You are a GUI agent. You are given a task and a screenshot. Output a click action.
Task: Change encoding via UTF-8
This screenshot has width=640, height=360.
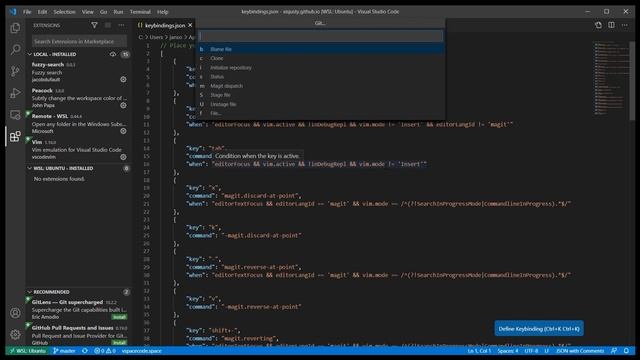click(531, 351)
